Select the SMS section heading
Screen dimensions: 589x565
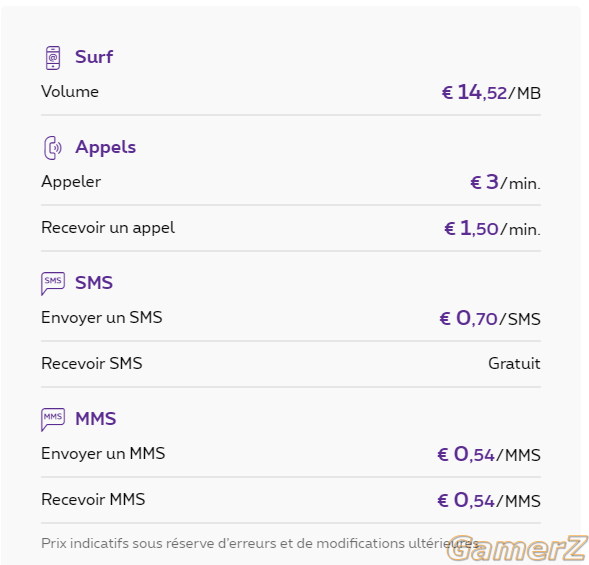(x=94, y=283)
